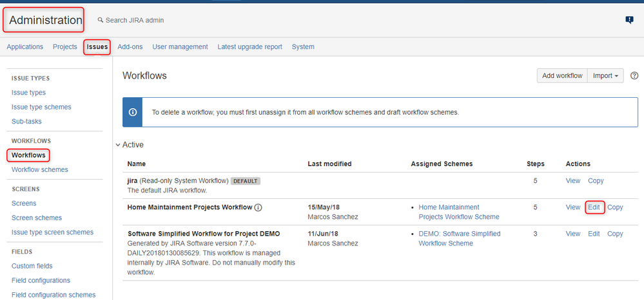Click the Add workflow button

click(x=562, y=75)
